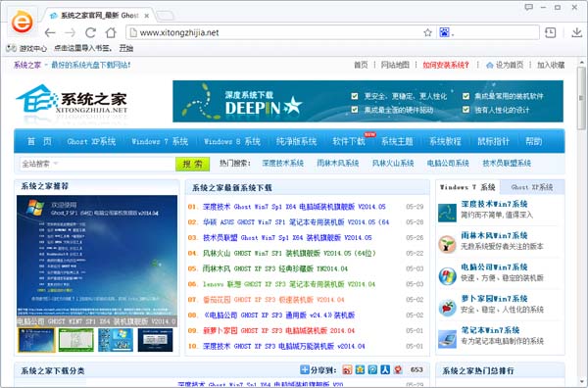The height and width of the screenshot is (388, 588).
Task: Open downloads via the download arrow icon
Action: 577,32
